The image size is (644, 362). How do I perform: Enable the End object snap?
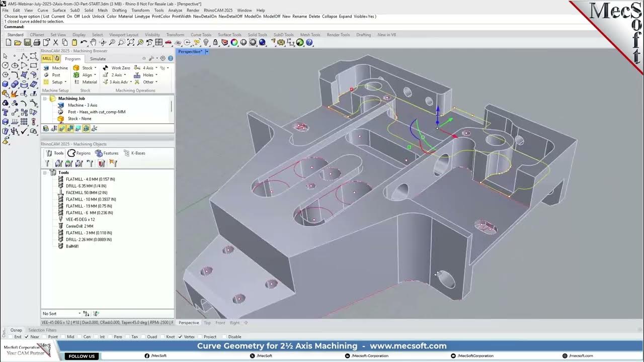pos(11,337)
